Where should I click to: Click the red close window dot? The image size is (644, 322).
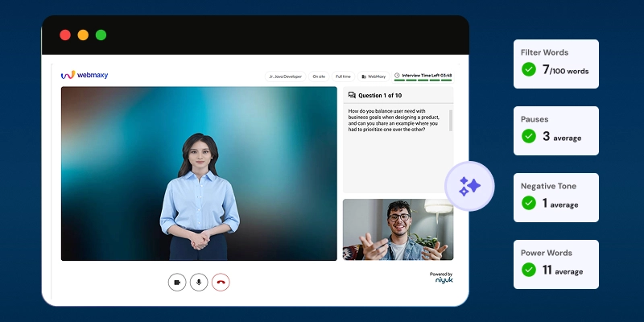pos(65,35)
